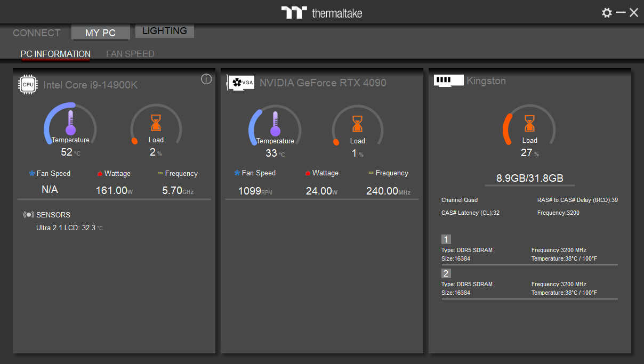This screenshot has height=364, width=644.
Task: Click the CPU frequency 5.70GHz value
Action: (178, 190)
